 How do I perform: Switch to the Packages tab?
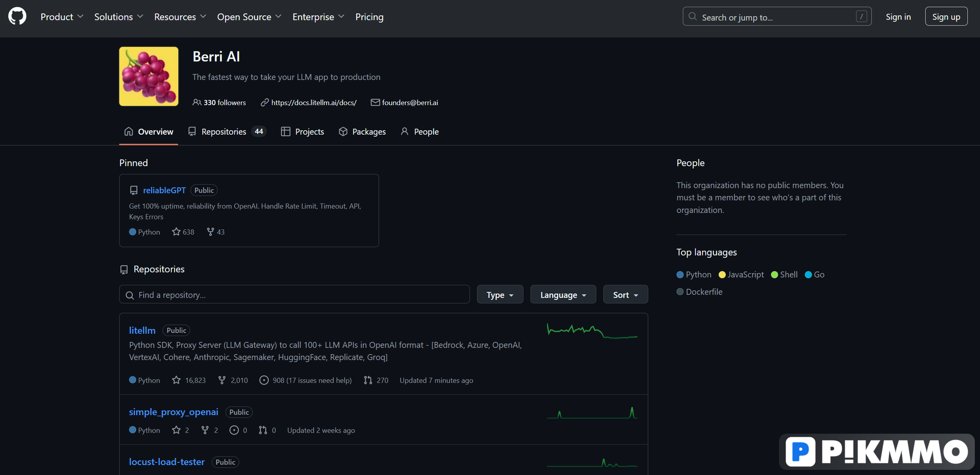[362, 132]
